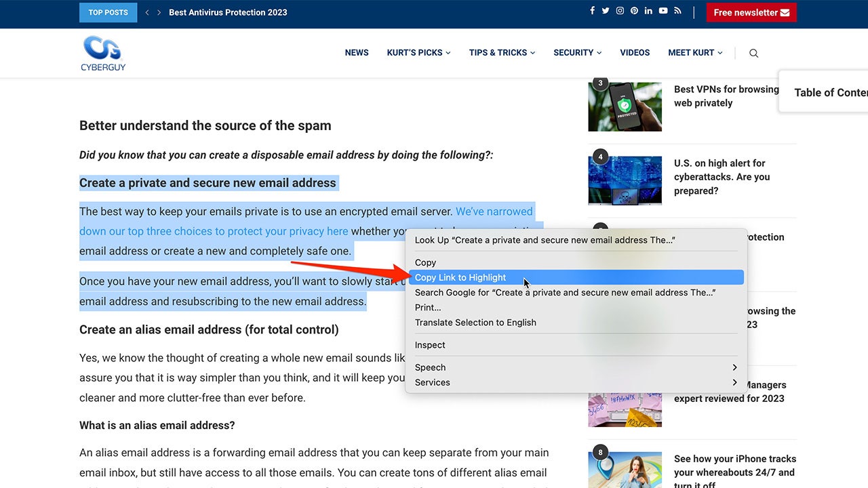The height and width of the screenshot is (488, 868).
Task: Open the Facebook social icon
Action: [x=592, y=11]
